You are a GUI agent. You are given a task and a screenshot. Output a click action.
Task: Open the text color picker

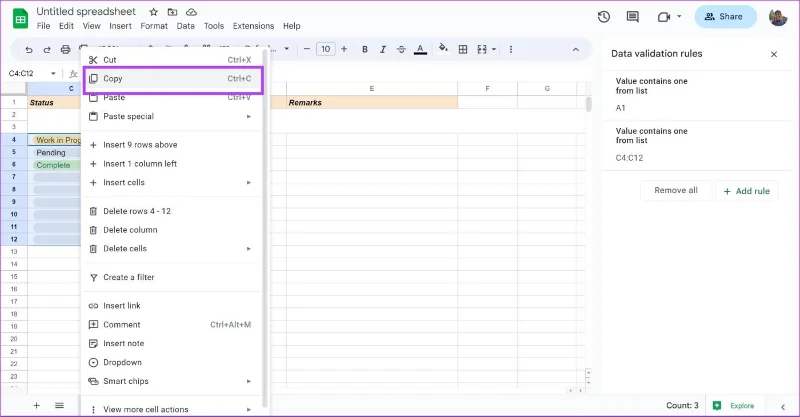[420, 50]
